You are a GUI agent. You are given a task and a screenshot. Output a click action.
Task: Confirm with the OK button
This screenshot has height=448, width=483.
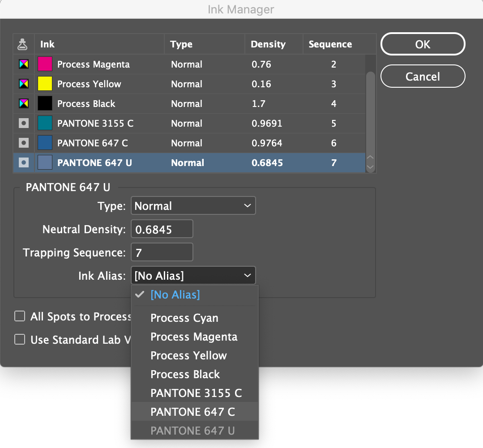423,44
